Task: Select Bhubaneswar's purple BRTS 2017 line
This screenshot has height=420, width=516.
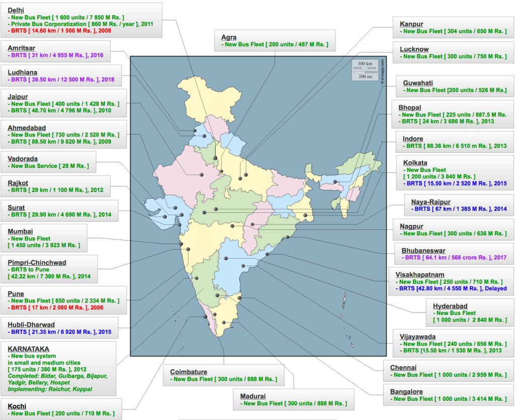Action: coord(455,257)
